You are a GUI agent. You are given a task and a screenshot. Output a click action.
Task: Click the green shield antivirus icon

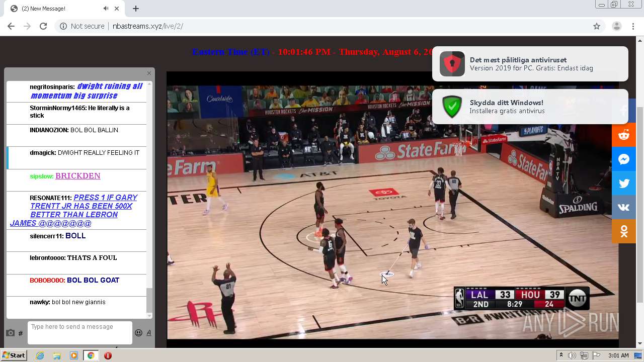tap(452, 107)
